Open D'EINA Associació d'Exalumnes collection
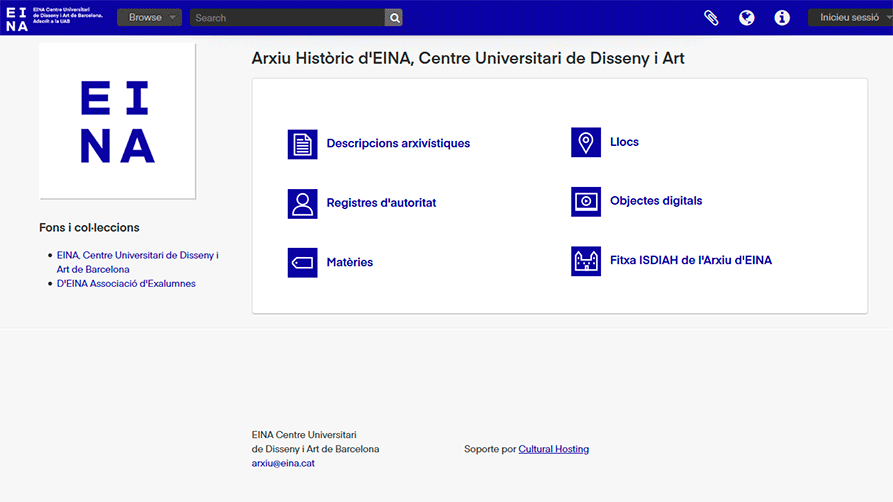Viewport: 893px width, 502px height. [126, 283]
